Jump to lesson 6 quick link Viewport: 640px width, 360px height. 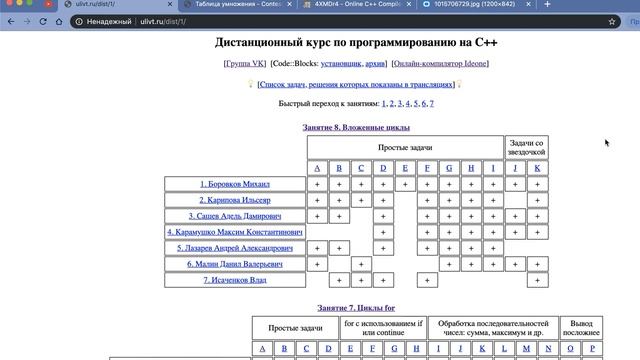tap(424, 104)
